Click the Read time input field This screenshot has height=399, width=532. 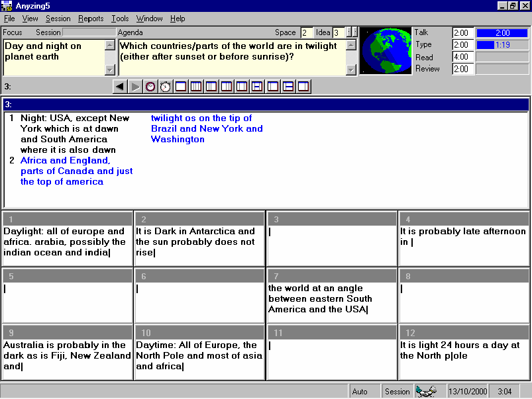(463, 57)
